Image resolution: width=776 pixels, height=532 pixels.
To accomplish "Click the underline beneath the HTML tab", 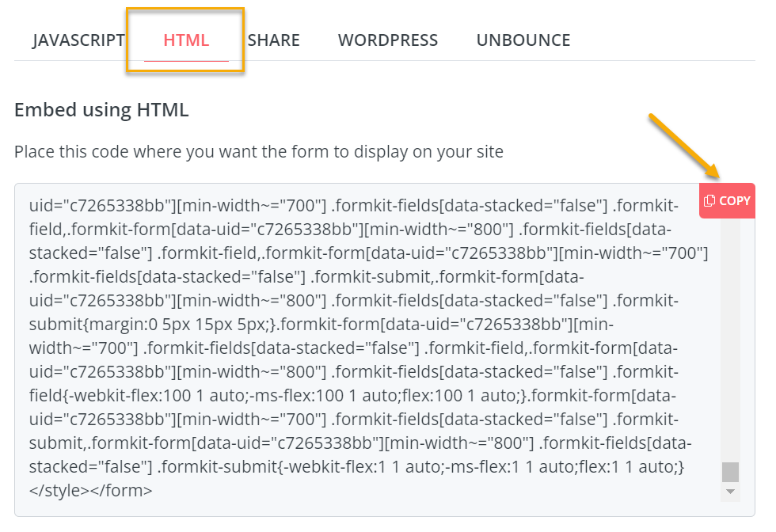I will [186, 60].
